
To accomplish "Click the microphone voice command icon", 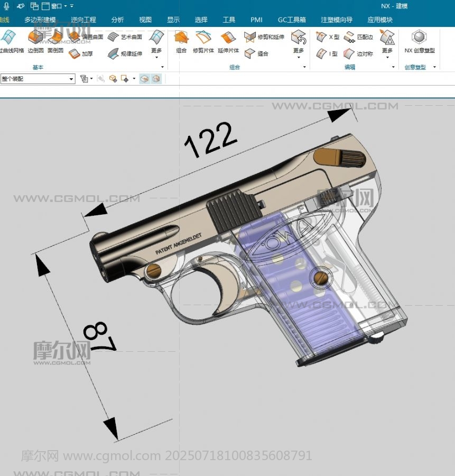I will pyautogui.click(x=6, y=6).
